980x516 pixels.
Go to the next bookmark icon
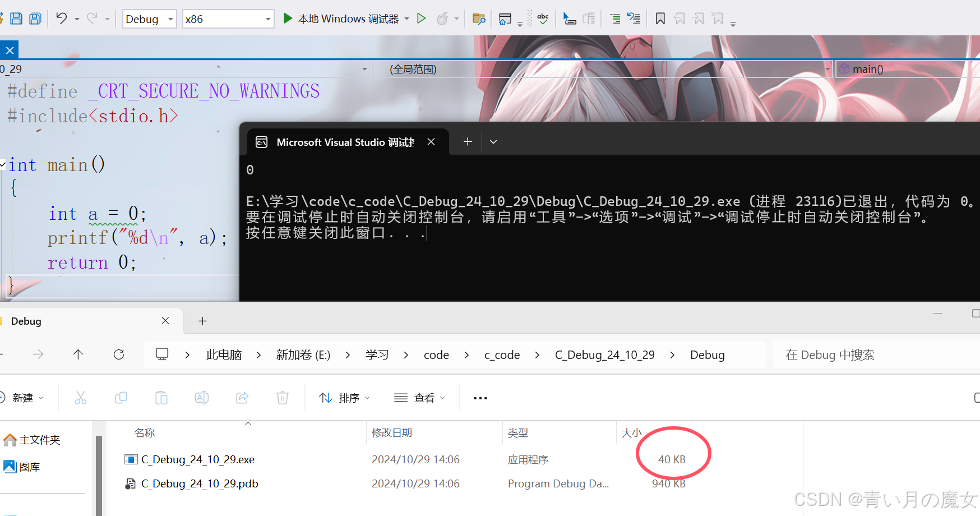coord(699,19)
